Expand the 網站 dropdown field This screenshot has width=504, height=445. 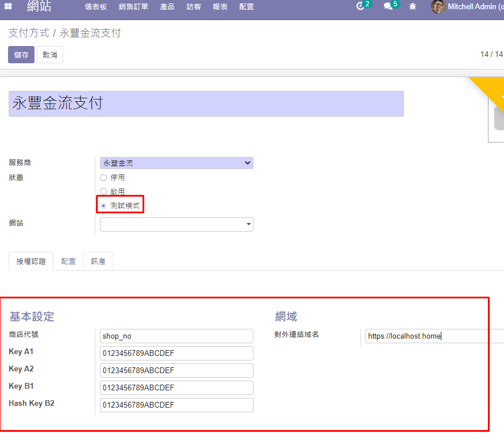pyautogui.click(x=176, y=224)
